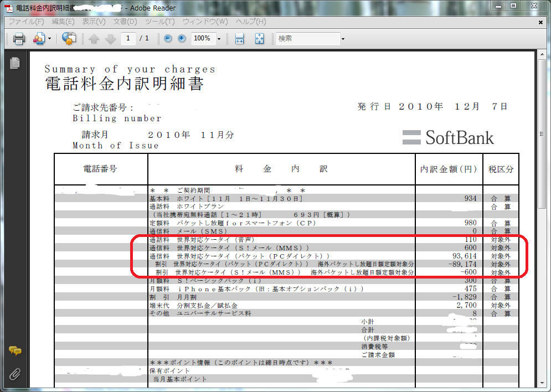Click the fit one full page icon

click(259, 38)
